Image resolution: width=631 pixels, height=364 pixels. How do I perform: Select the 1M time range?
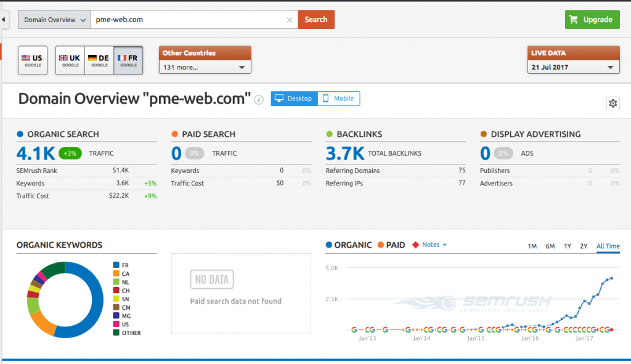(532, 246)
